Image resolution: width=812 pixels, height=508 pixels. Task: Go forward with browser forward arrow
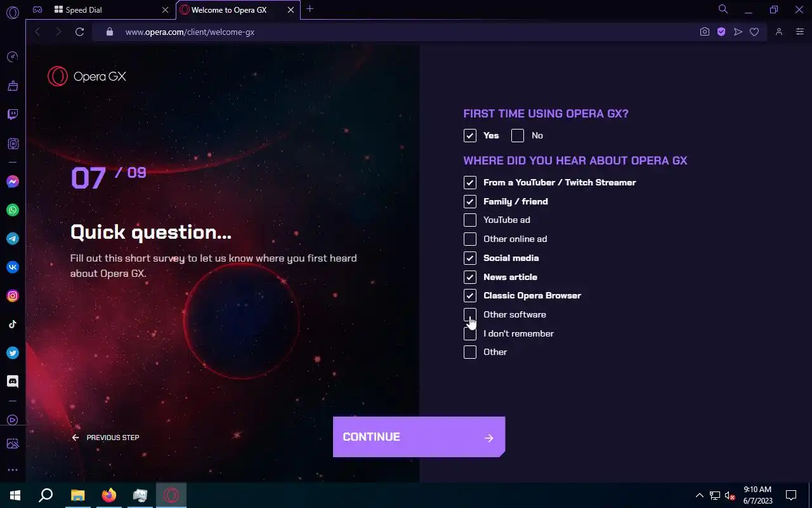58,32
